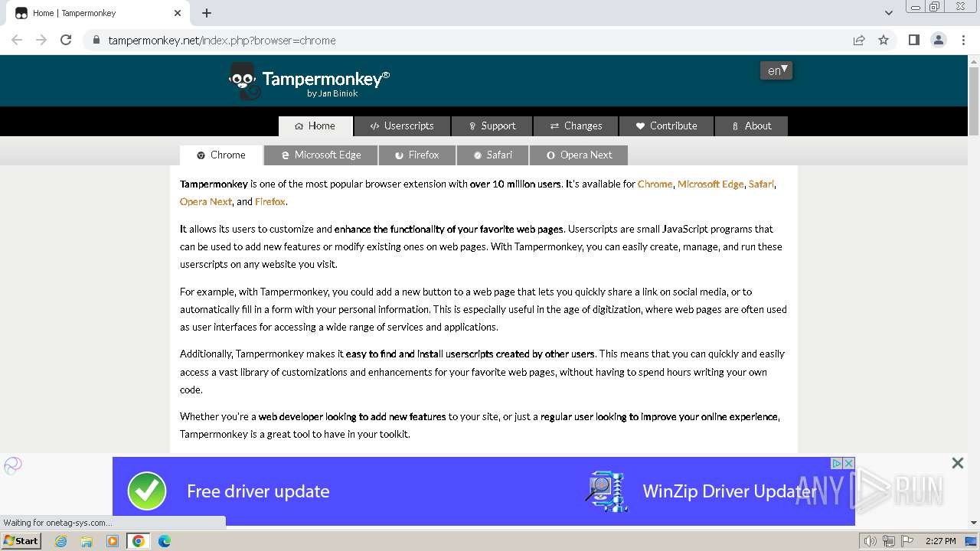Switch to the Microsoft Edge tab
The image size is (980, 551).
click(x=321, y=155)
